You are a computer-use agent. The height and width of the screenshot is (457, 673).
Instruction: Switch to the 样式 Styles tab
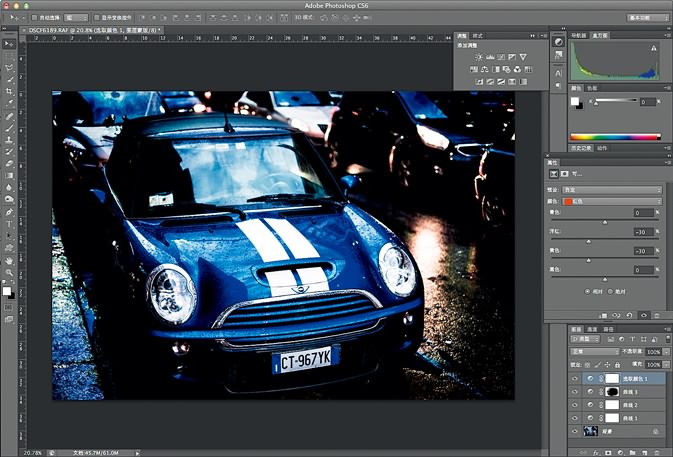point(477,36)
